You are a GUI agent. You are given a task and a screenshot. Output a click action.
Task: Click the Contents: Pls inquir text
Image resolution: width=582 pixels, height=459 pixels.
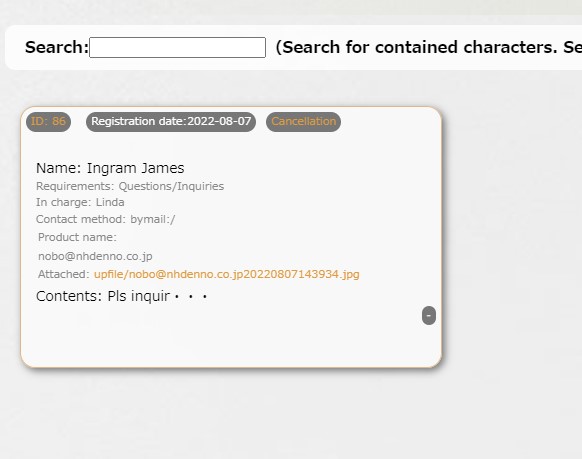click(103, 296)
